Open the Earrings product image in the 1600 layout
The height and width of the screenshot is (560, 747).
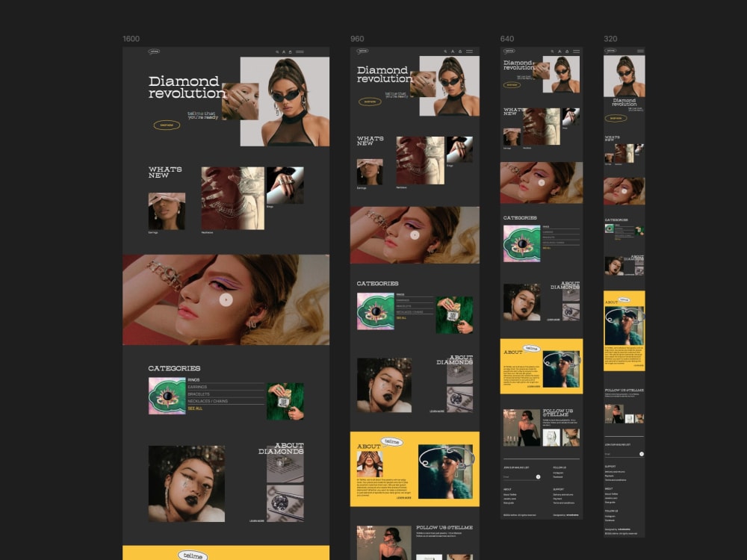[x=167, y=211]
